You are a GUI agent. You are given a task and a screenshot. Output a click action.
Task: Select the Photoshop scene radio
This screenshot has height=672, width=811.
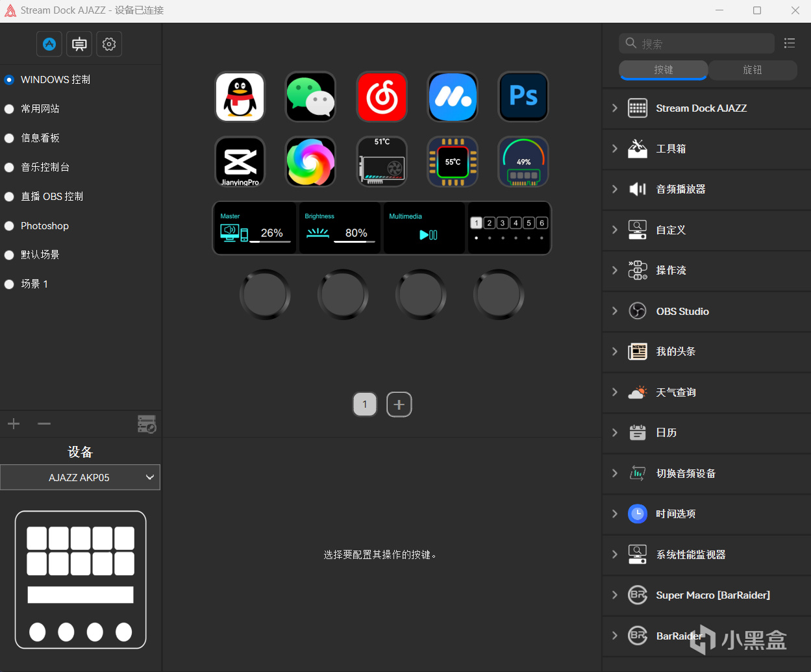click(9, 226)
